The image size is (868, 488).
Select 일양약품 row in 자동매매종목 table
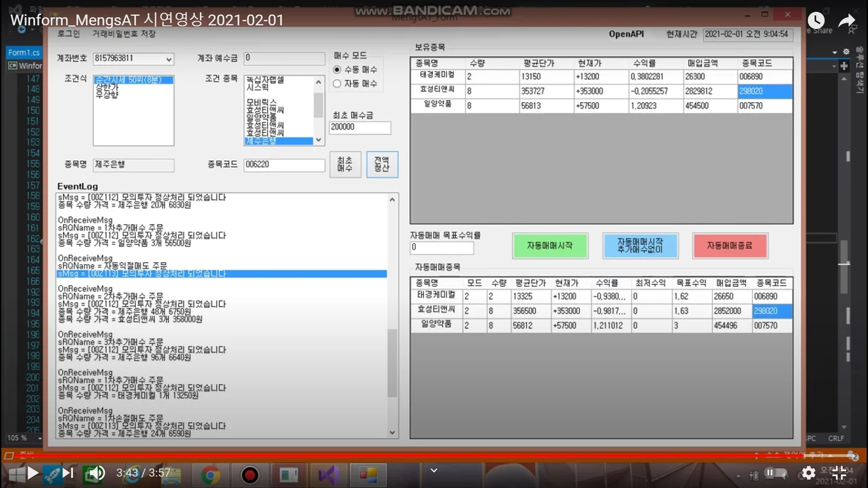click(x=601, y=326)
